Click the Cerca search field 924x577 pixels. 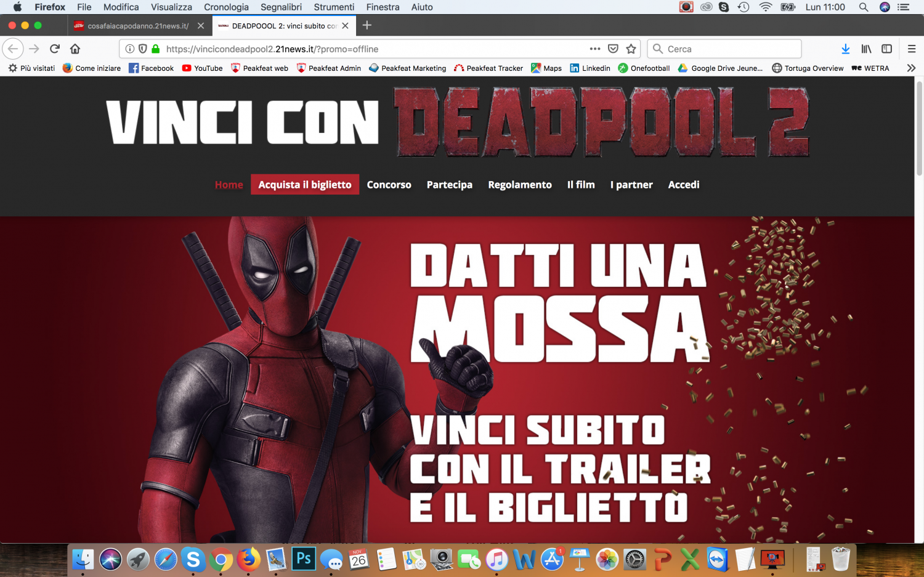click(724, 49)
